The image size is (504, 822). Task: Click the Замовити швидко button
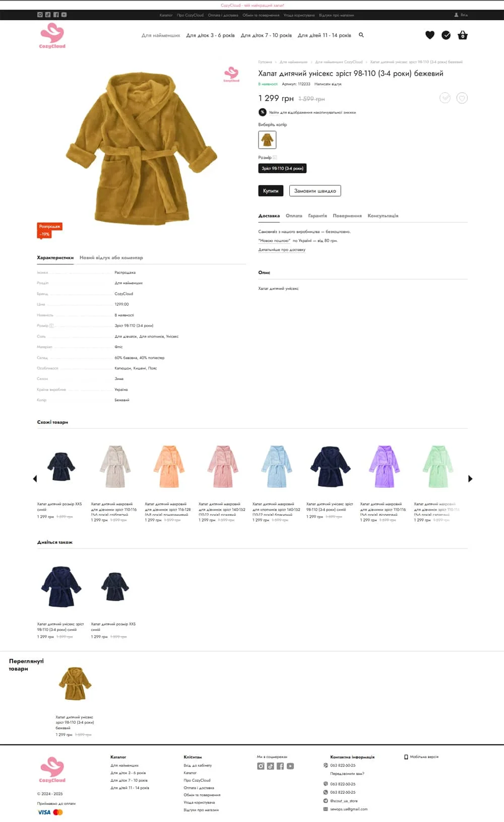[315, 191]
